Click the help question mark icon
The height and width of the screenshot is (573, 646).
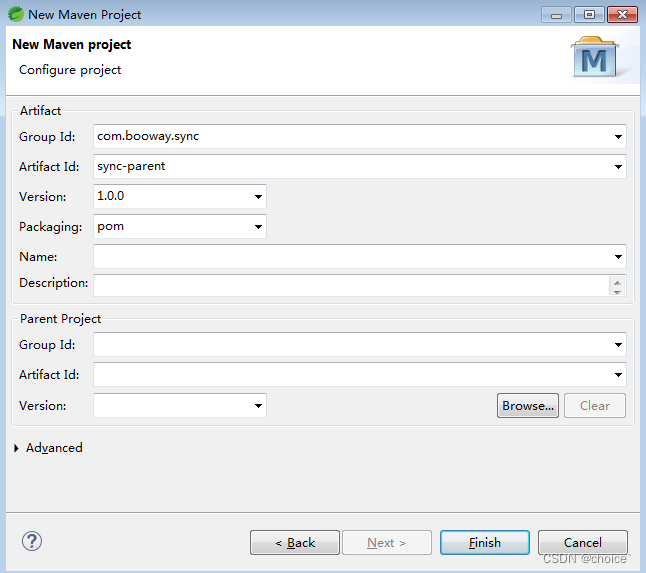point(32,541)
